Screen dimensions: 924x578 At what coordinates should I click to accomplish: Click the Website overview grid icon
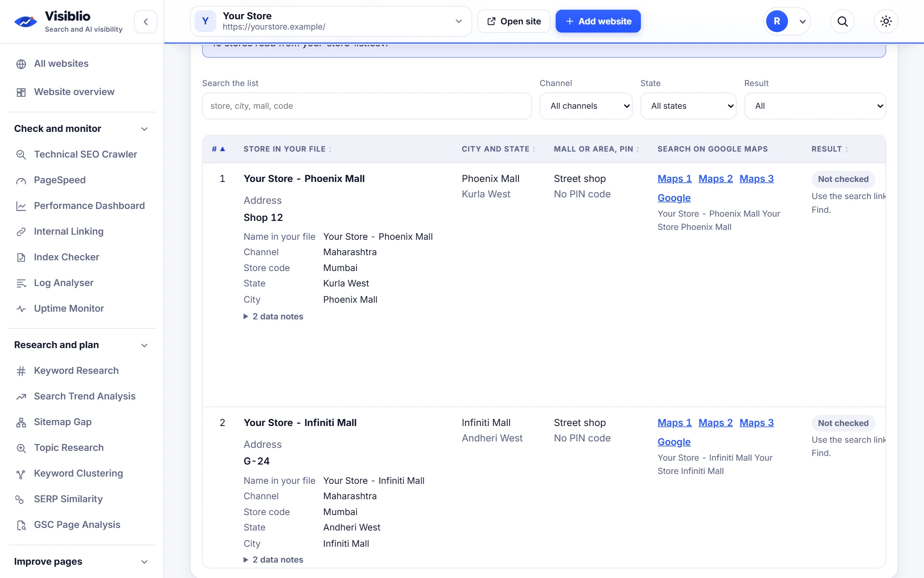pyautogui.click(x=21, y=92)
